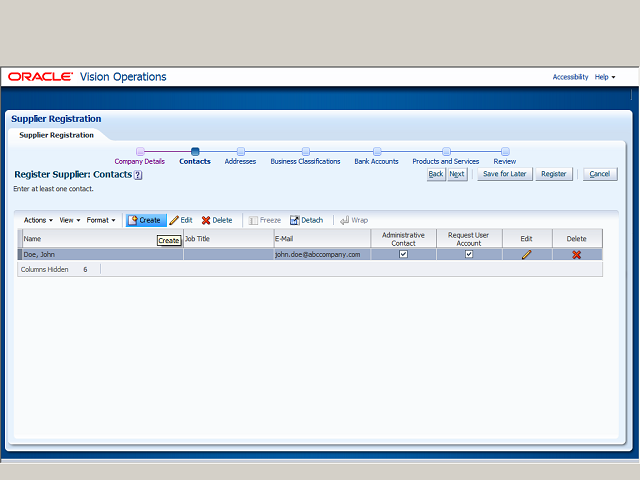Open the Help dropdown in the header
This screenshot has width=640, height=480.
[x=604, y=77]
